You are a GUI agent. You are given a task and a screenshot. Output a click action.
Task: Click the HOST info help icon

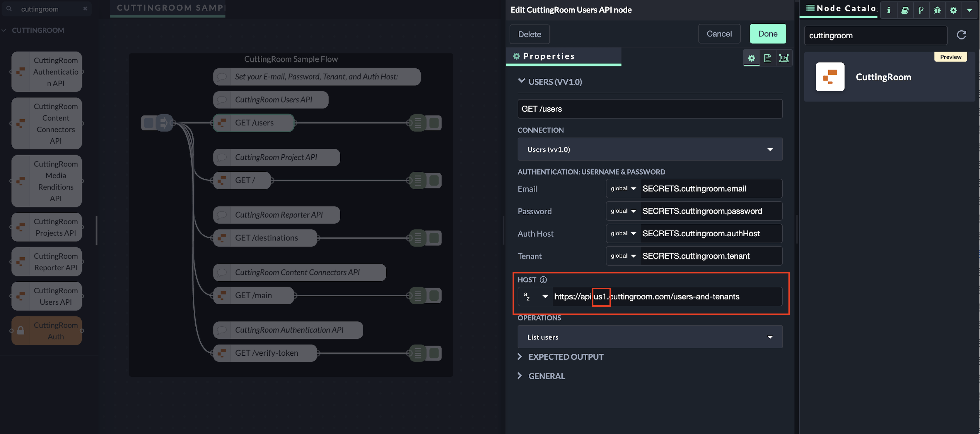coord(543,280)
